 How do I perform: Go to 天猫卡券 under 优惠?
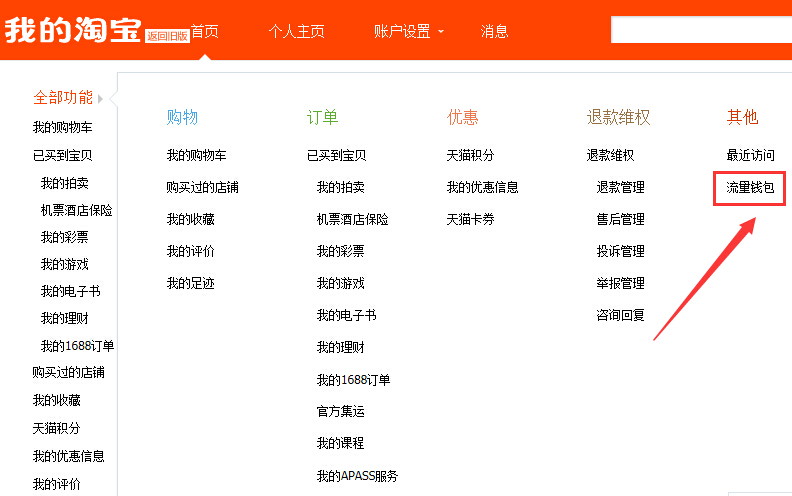coord(470,219)
